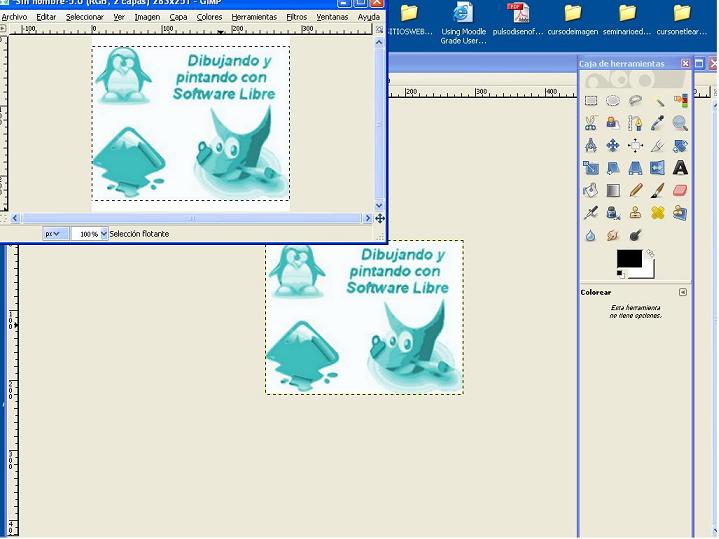The image size is (719, 539).
Task: Select the Heal bandage tool
Action: click(658, 212)
